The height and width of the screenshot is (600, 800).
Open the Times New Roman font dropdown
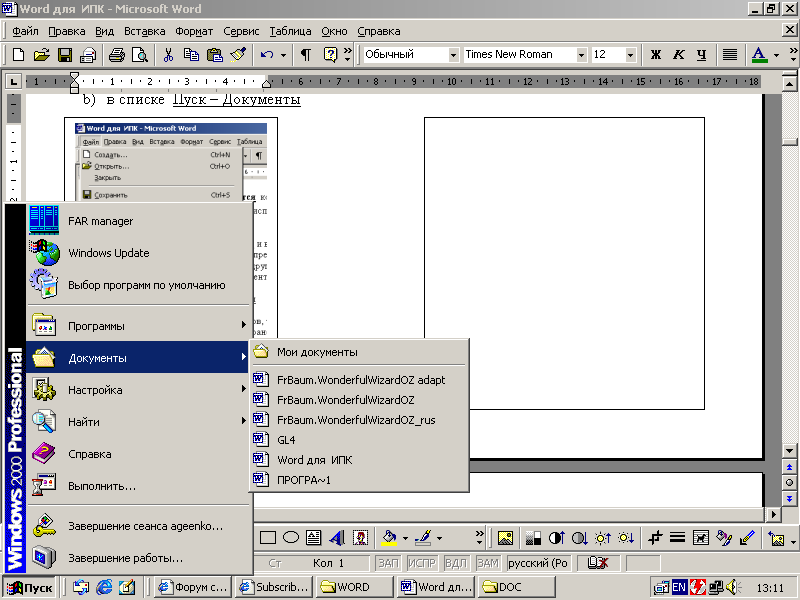click(581, 55)
